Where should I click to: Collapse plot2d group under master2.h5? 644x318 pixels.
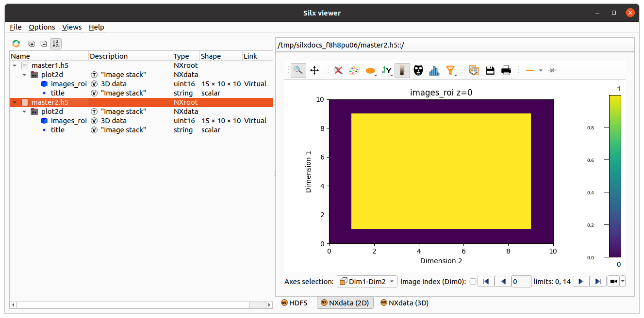(24, 111)
